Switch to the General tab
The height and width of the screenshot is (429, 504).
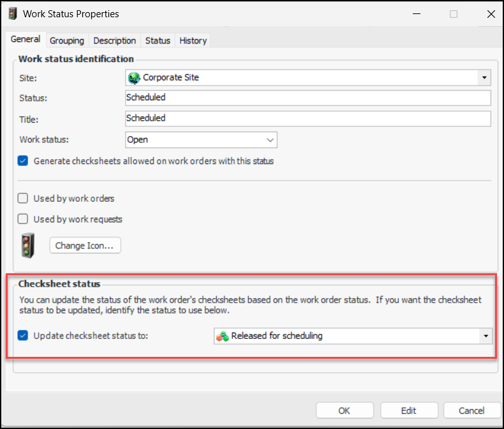coord(26,39)
